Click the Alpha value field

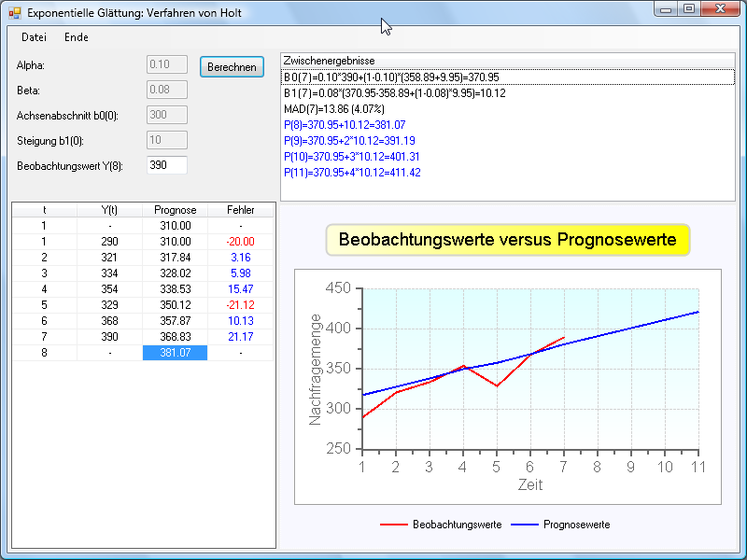(x=167, y=64)
